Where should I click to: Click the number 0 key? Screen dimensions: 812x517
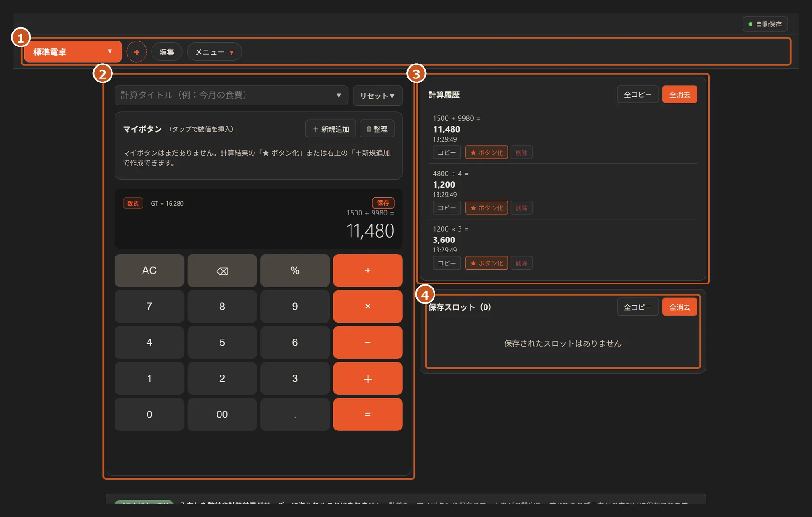tap(149, 415)
